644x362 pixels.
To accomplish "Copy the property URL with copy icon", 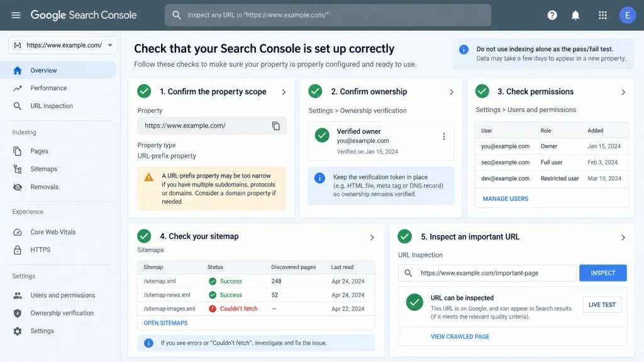I will (x=276, y=126).
